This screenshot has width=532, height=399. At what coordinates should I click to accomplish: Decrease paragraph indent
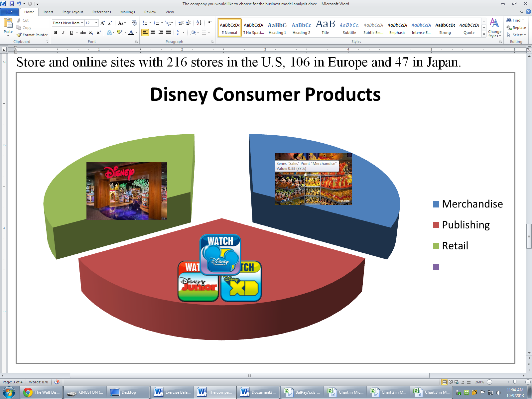pyautogui.click(x=181, y=23)
